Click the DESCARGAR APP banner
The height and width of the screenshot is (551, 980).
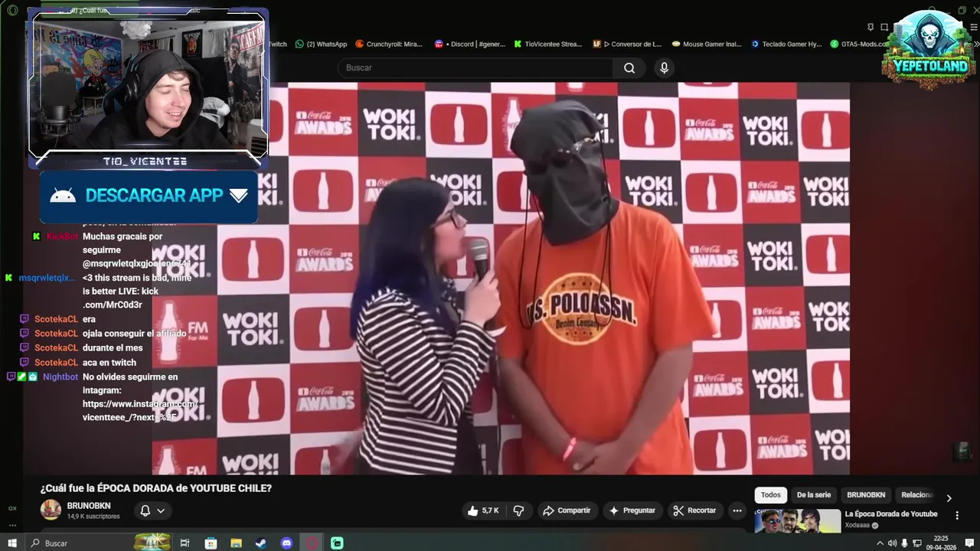tap(149, 196)
